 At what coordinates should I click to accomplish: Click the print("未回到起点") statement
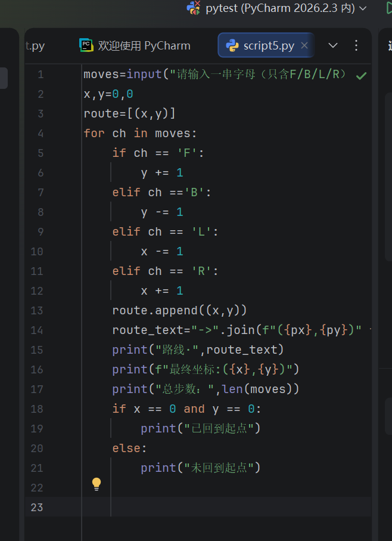pyautogui.click(x=201, y=468)
